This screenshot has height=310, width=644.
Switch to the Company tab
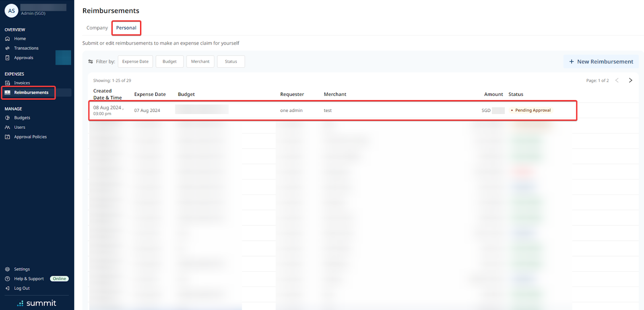pyautogui.click(x=97, y=28)
